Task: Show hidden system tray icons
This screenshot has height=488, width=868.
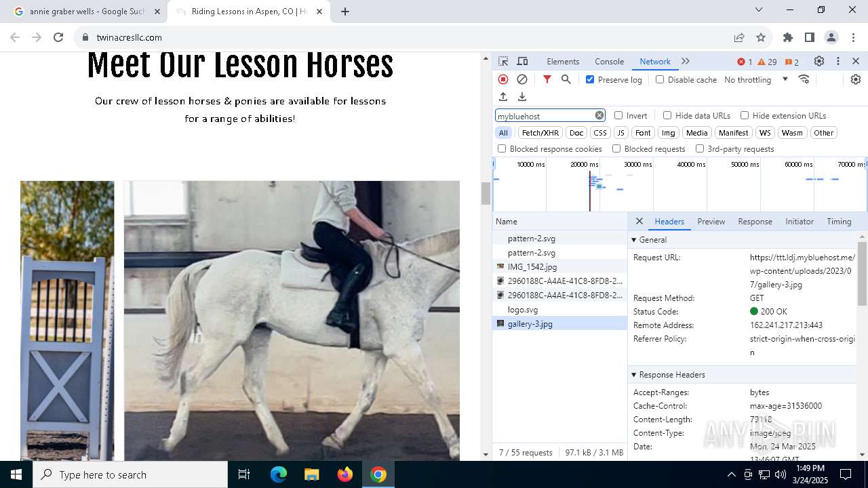Action: click(x=731, y=474)
